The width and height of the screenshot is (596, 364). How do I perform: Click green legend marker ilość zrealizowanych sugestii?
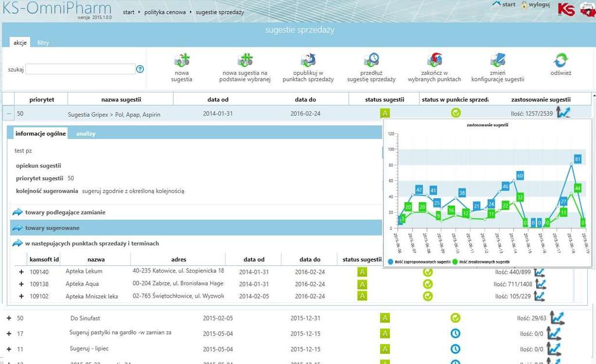(455, 262)
